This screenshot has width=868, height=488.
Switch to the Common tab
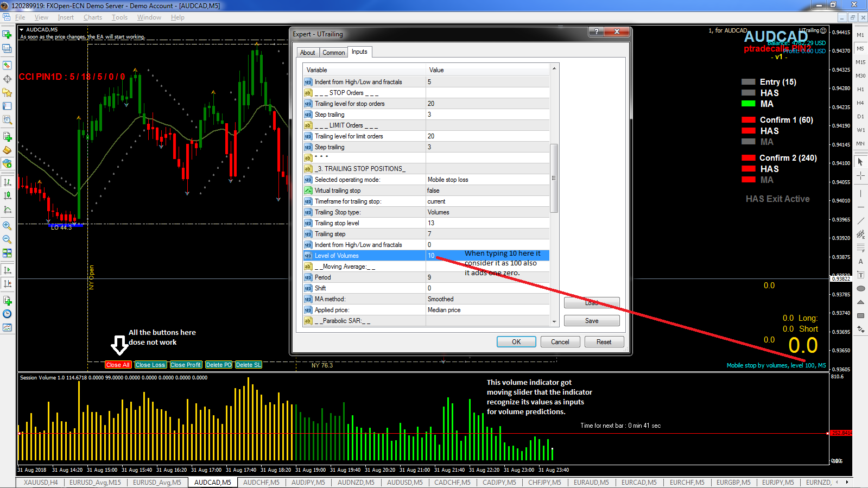pos(333,53)
